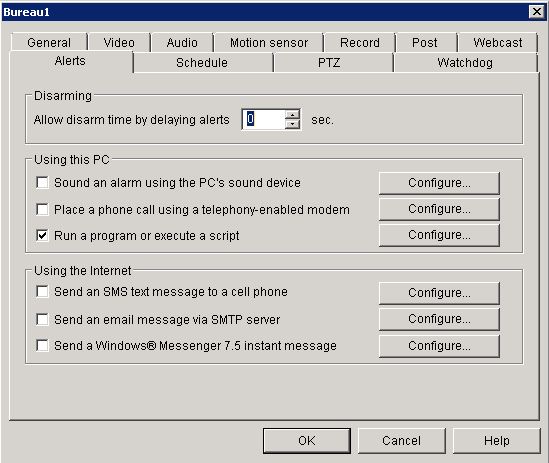The image size is (549, 463).
Task: Open Configure for Run a program or script
Action: click(x=439, y=235)
